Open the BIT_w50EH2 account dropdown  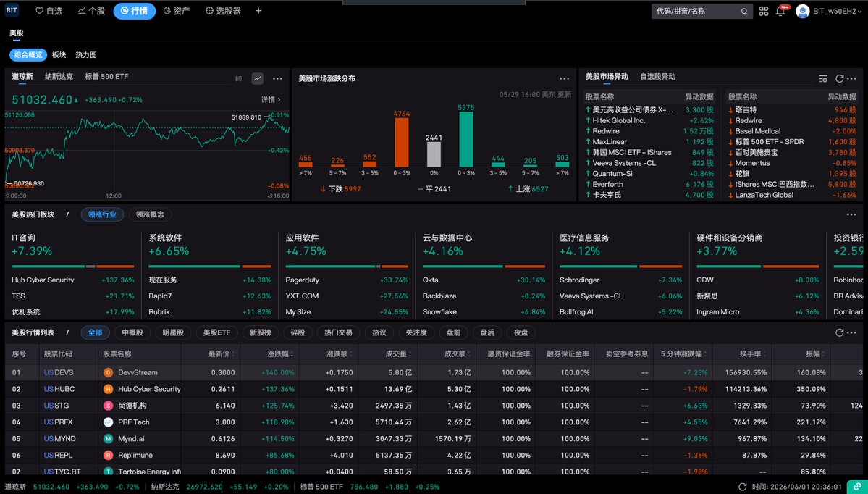[837, 11]
